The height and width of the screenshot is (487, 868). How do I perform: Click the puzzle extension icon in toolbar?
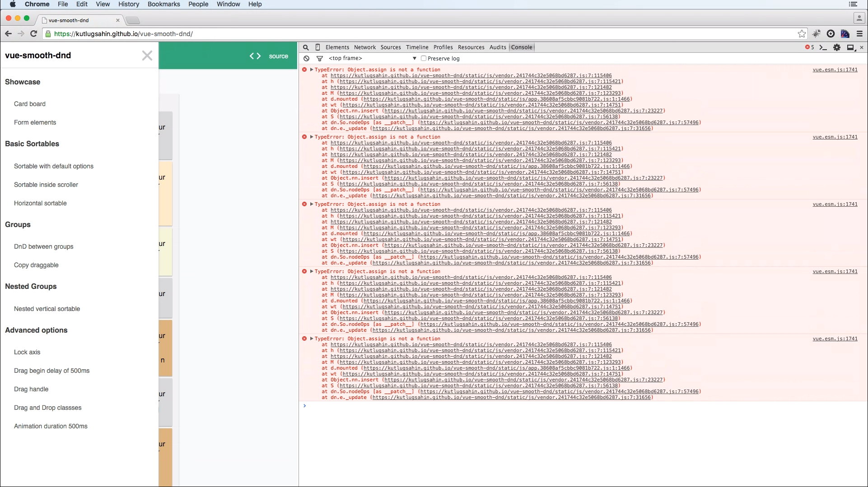(817, 34)
